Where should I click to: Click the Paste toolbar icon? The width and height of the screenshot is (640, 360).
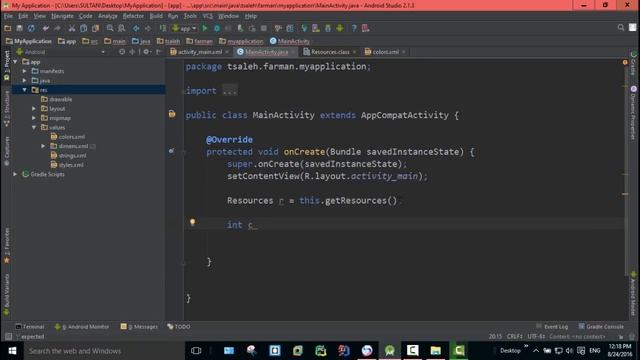pos(96,28)
